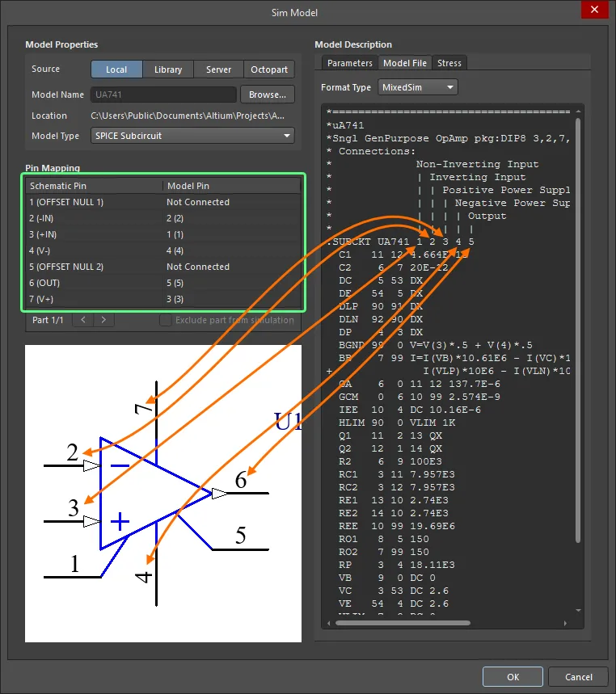
Task: Go to the previous part with the left arrow
Action: point(83,320)
